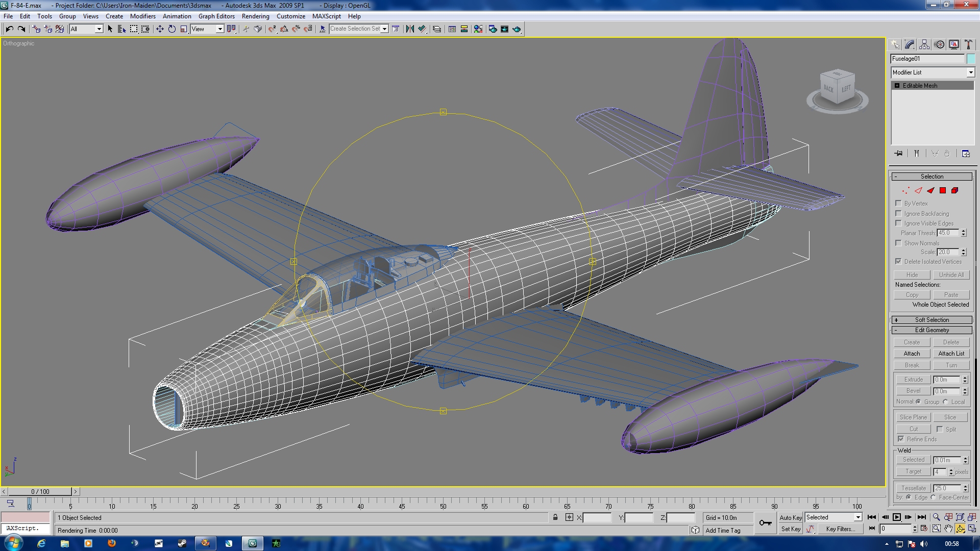Screen dimensions: 980x551
Task: Activate the Select and Rotate tool
Action: pyautogui.click(x=172, y=29)
